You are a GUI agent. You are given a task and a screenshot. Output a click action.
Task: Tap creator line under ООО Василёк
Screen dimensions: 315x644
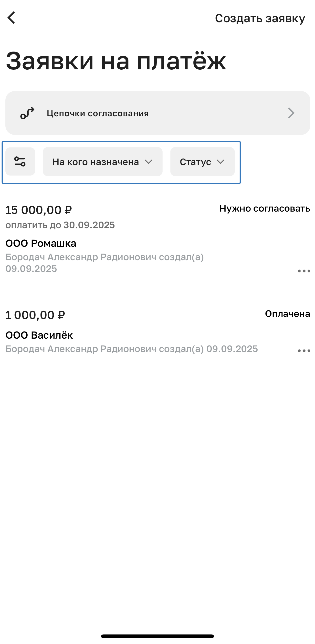click(132, 349)
